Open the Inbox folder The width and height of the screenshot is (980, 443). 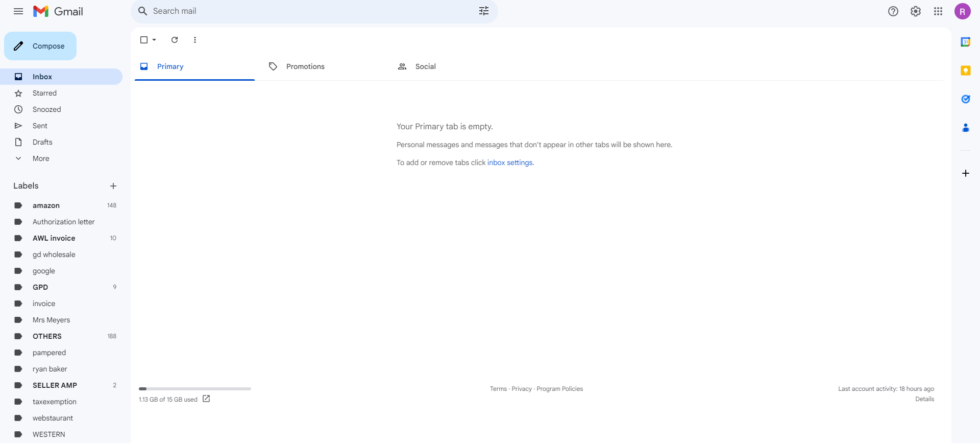pyautogui.click(x=61, y=77)
